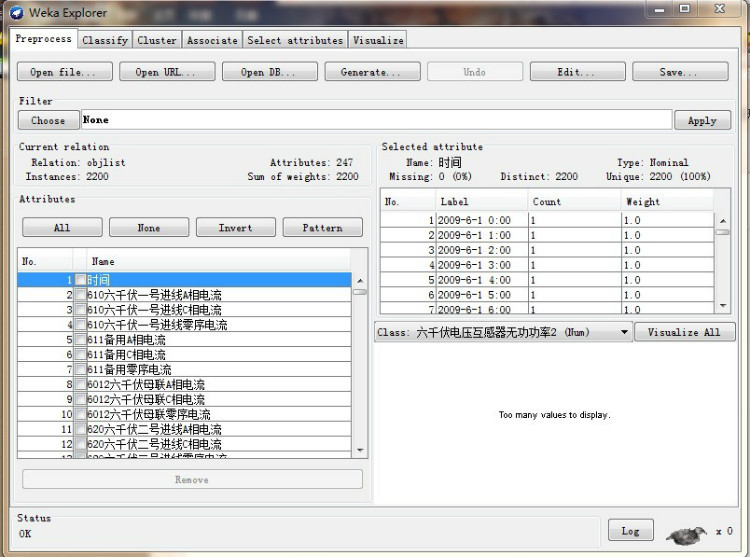Click the Open DB... button
Screen dimensions: 750x557
pyautogui.click(x=270, y=72)
